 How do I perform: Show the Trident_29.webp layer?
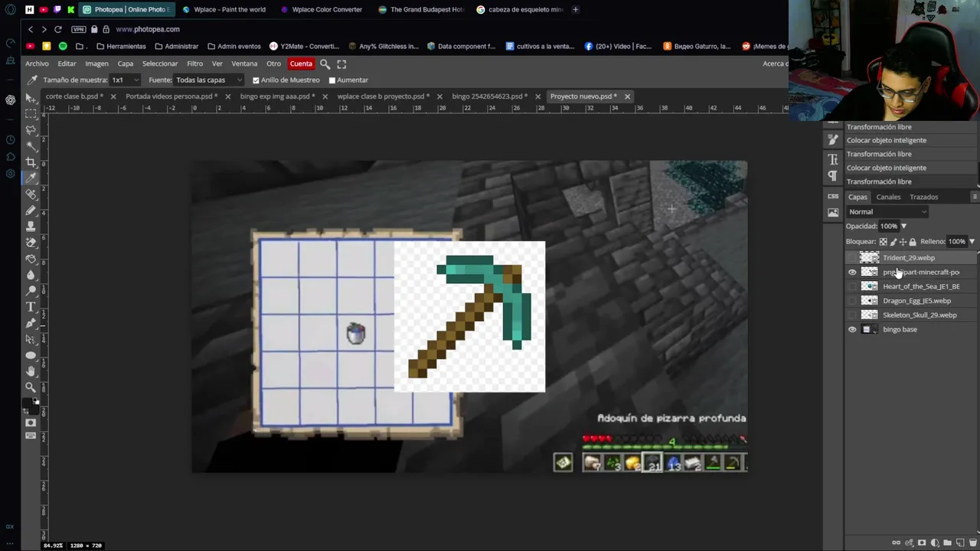[x=852, y=258]
